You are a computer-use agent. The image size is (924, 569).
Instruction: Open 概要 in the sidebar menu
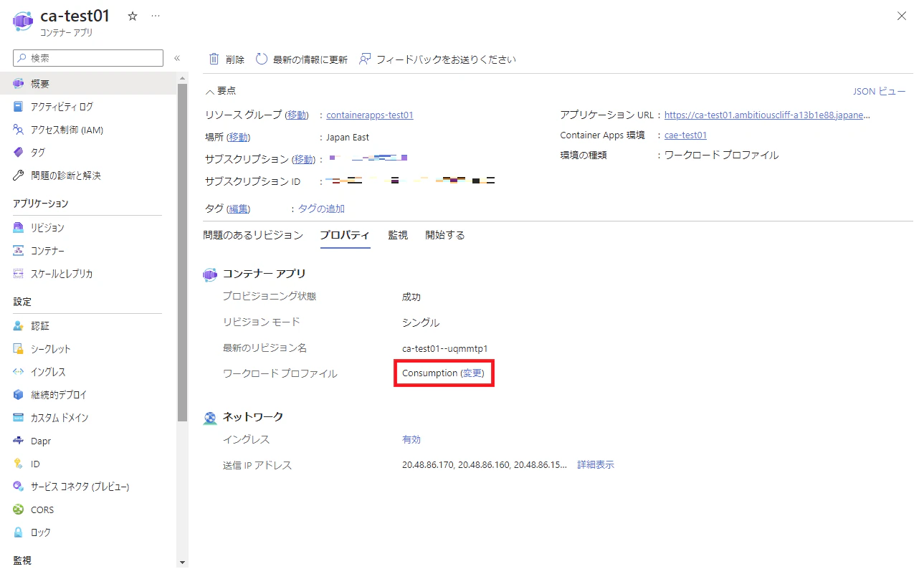89,84
